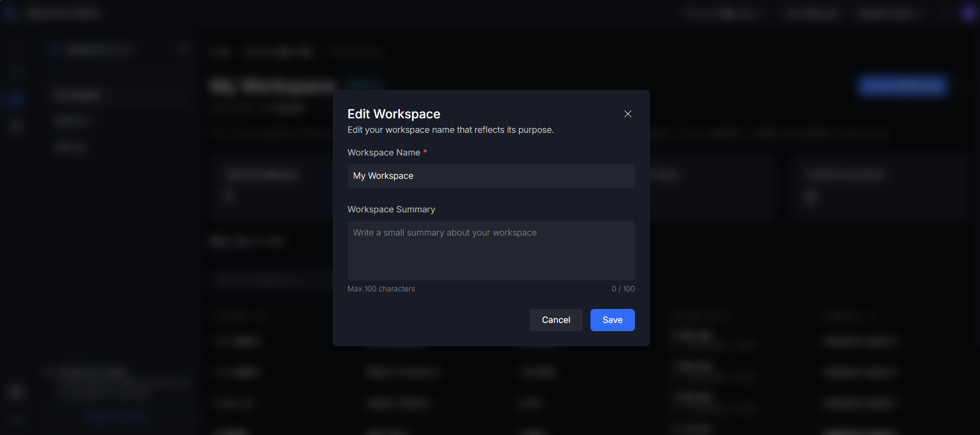Click the blurred blue link in sidebar footer

(x=117, y=416)
